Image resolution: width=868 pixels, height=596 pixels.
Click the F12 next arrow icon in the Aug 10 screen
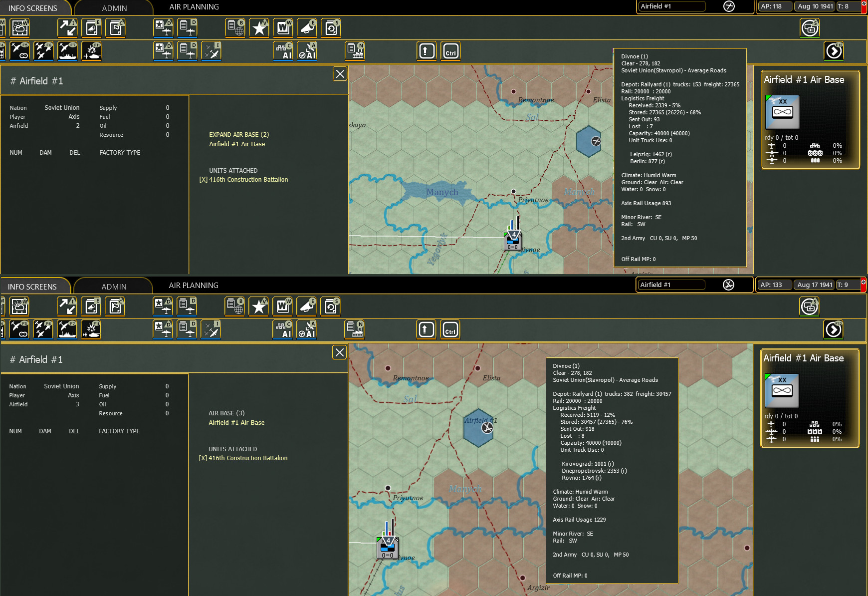(834, 51)
